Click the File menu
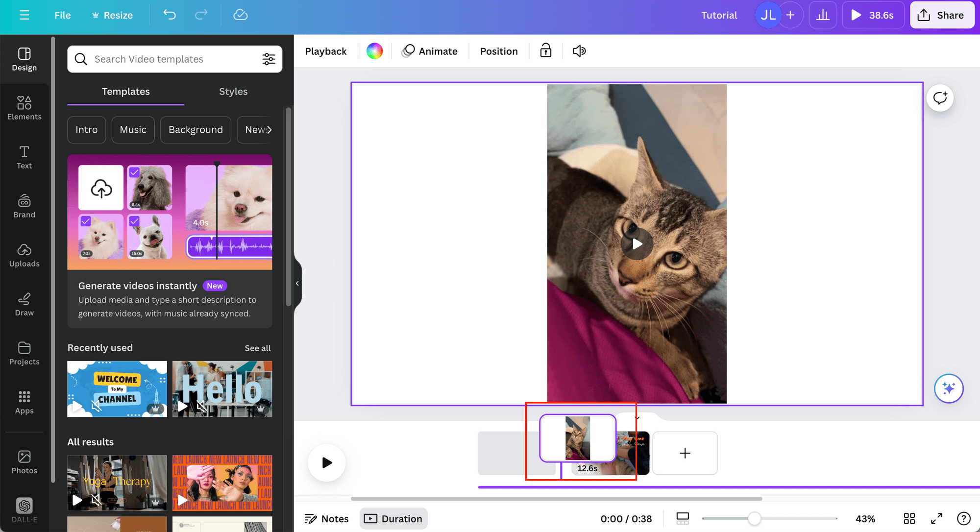The width and height of the screenshot is (980, 532). pyautogui.click(x=62, y=15)
